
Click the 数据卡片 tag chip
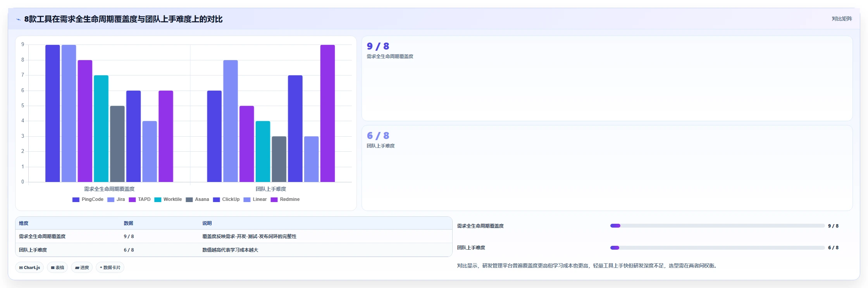(x=110, y=267)
